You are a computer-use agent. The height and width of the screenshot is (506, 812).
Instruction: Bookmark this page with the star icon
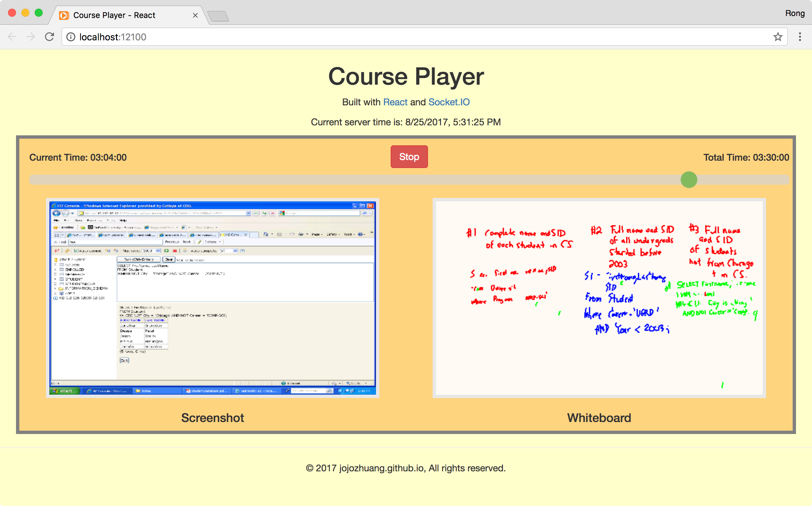click(778, 37)
